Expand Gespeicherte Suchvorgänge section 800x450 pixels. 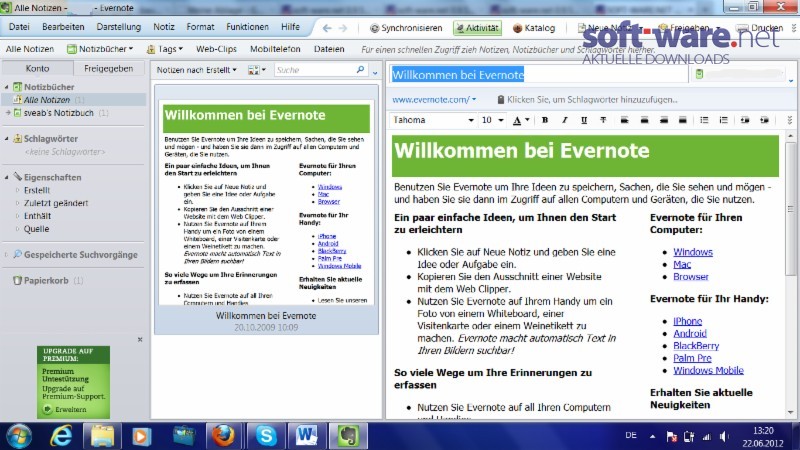click(x=7, y=255)
